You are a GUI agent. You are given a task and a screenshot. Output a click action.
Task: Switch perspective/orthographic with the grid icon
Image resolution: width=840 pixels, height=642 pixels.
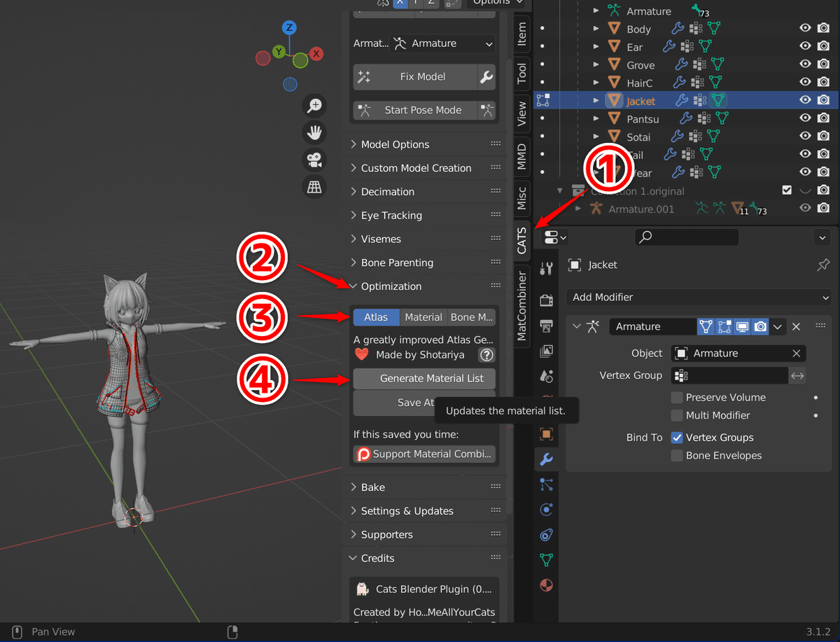[315, 186]
